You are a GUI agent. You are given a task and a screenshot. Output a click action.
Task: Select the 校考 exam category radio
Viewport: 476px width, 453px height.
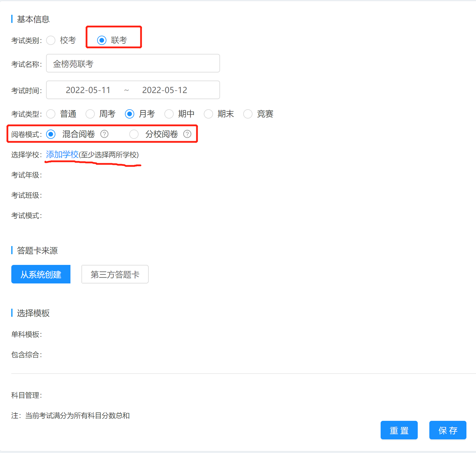pyautogui.click(x=51, y=40)
